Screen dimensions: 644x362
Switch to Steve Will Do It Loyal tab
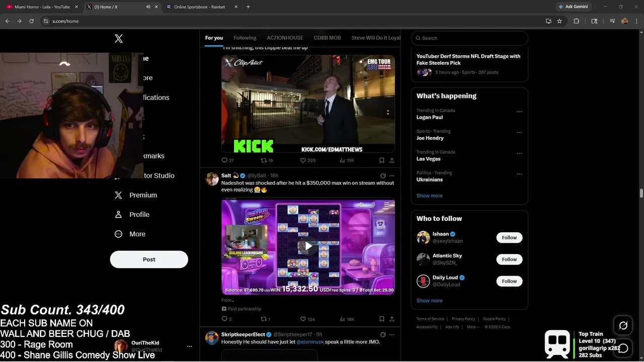click(x=376, y=38)
